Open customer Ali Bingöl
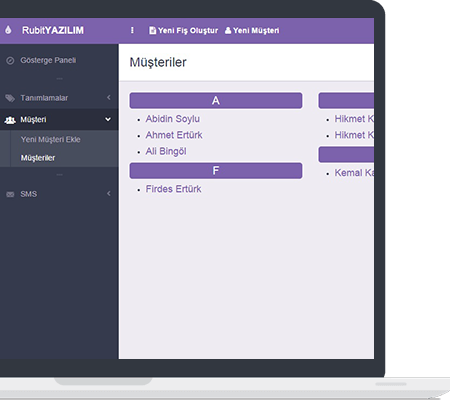Viewport: 450px width, 400px height. [x=166, y=151]
